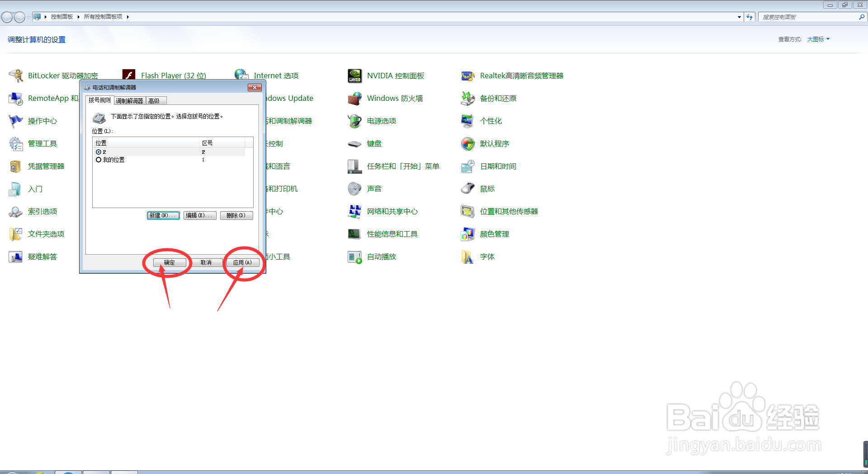Screen dimensions: 868x474
Task: Click the explorer Forward navigation button
Action: [19, 17]
